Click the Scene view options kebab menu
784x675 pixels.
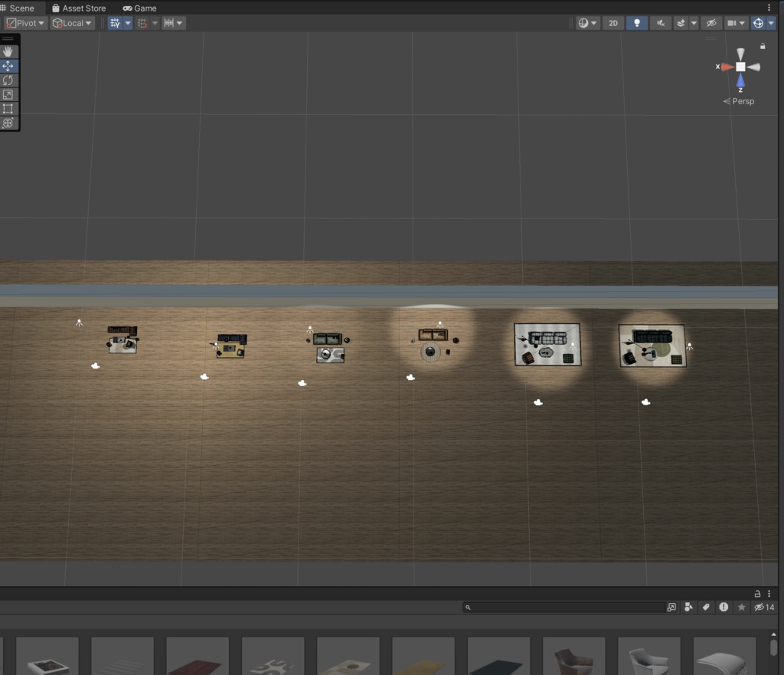coord(768,8)
